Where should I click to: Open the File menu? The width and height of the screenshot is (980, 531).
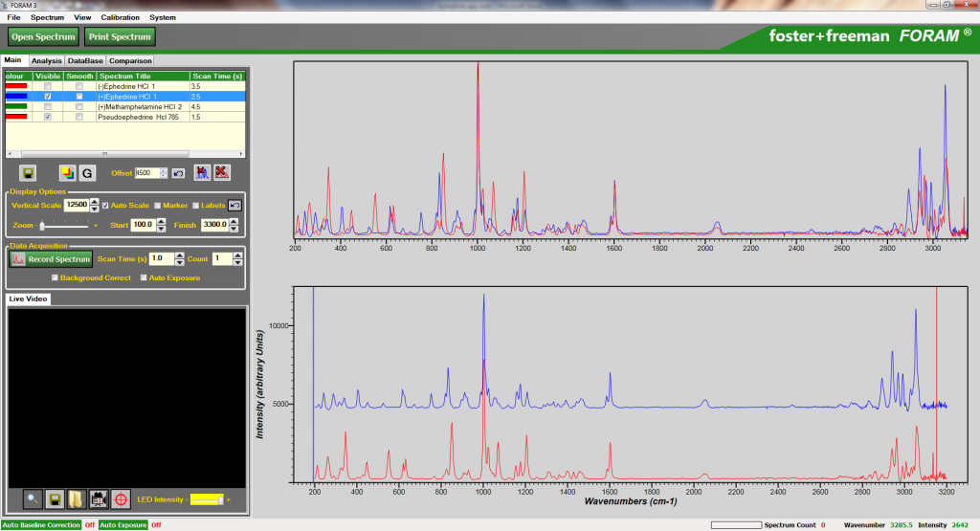click(x=13, y=17)
